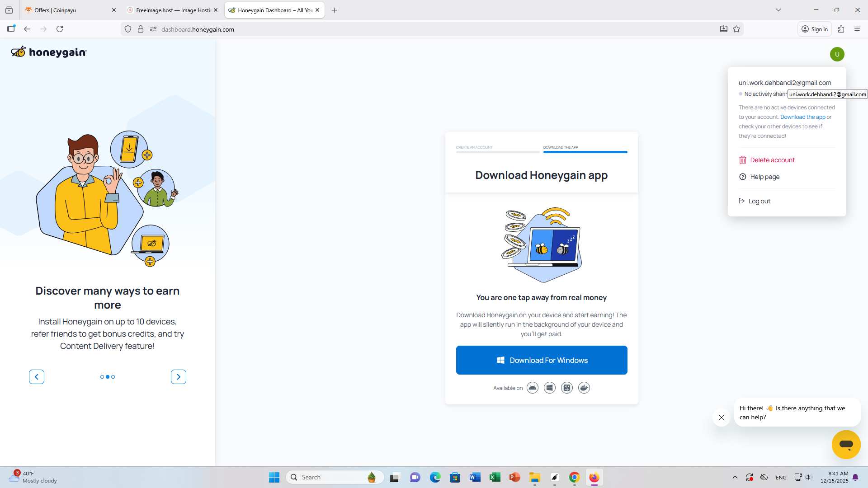Open Microsoft Edge from taskbar
The height and width of the screenshot is (488, 868).
(x=435, y=477)
